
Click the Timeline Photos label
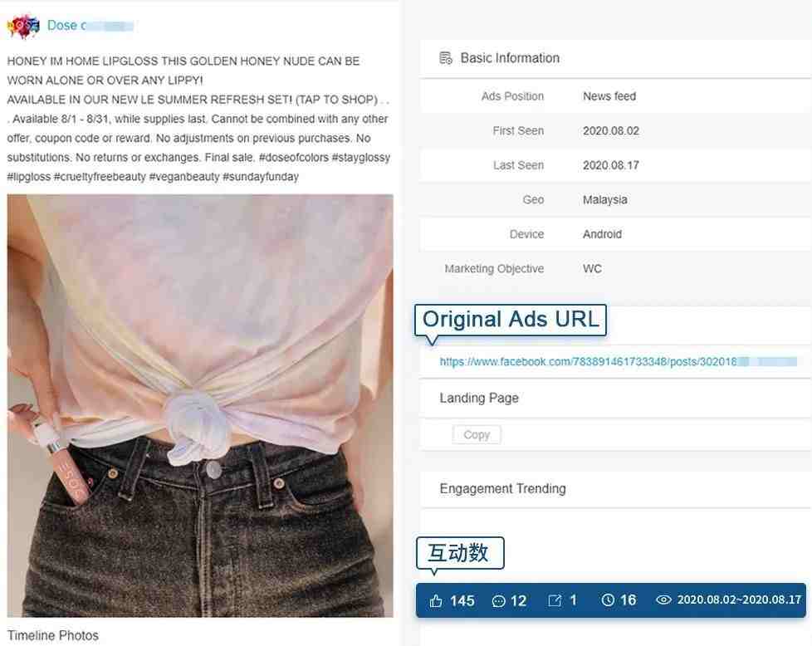tap(53, 635)
